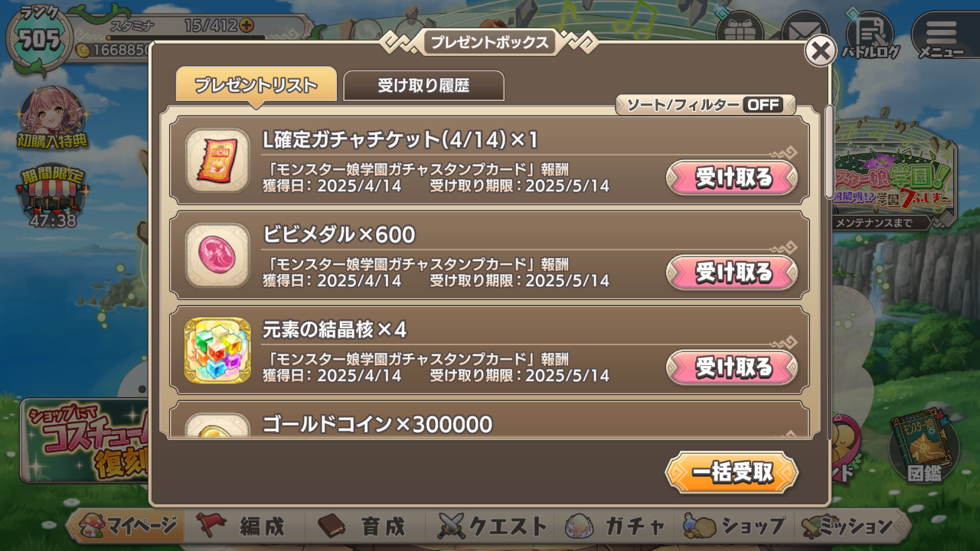Tap the pink ビビメダル medal icon

[x=217, y=255]
